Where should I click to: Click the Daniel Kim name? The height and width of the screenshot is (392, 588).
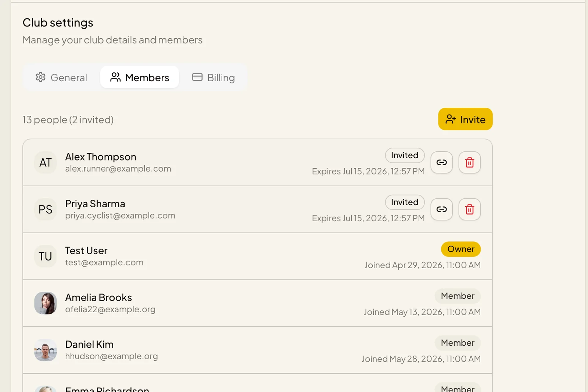click(x=89, y=344)
